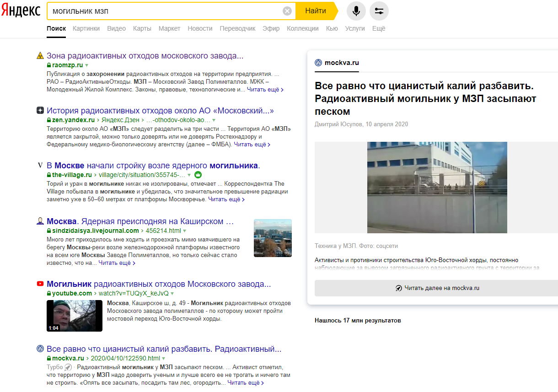Expand the raomzp.ru snippet with Читать ещё
Viewport: 558px width, 392px height.
(x=265, y=90)
